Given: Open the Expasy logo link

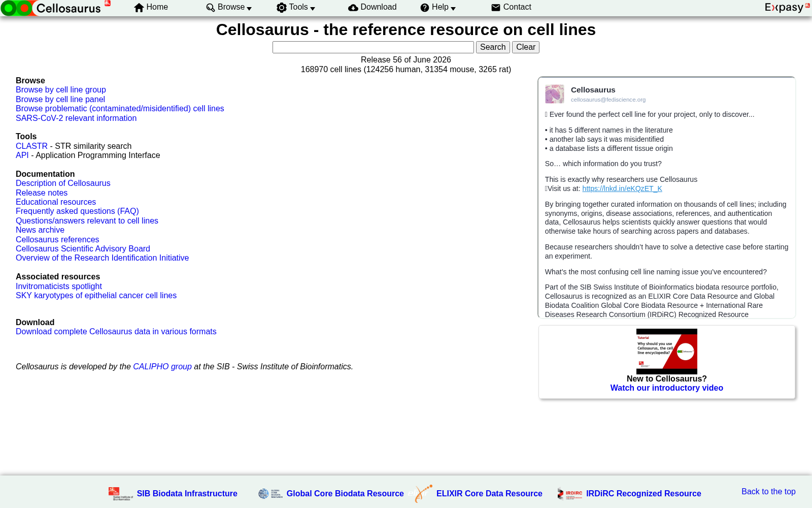Looking at the screenshot, I should pos(787,7).
